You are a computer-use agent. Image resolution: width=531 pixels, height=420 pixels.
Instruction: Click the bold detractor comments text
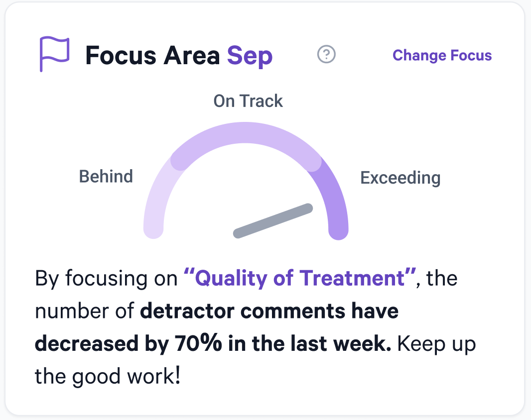[x=269, y=311]
